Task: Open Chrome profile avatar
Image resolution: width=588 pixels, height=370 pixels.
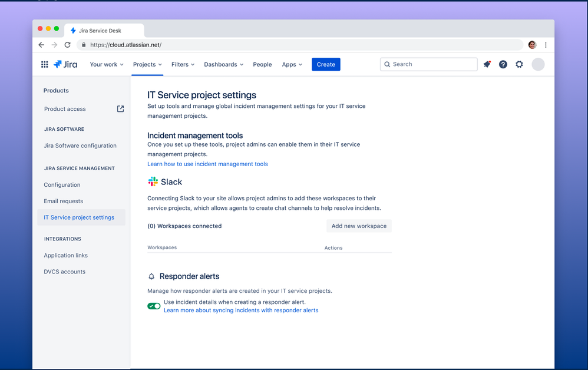Action: (x=532, y=45)
